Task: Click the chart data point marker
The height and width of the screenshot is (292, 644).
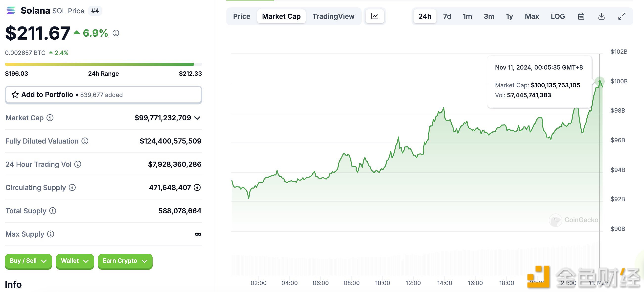Action: click(599, 81)
